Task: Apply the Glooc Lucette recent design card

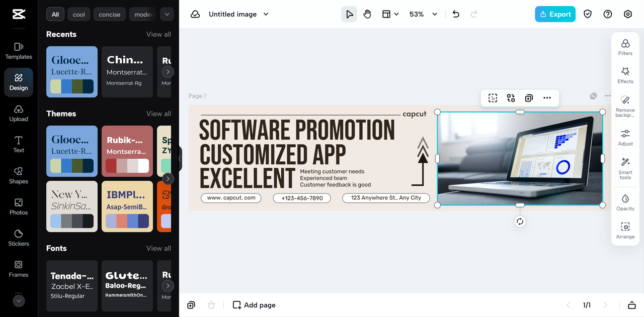Action: pyautogui.click(x=72, y=72)
